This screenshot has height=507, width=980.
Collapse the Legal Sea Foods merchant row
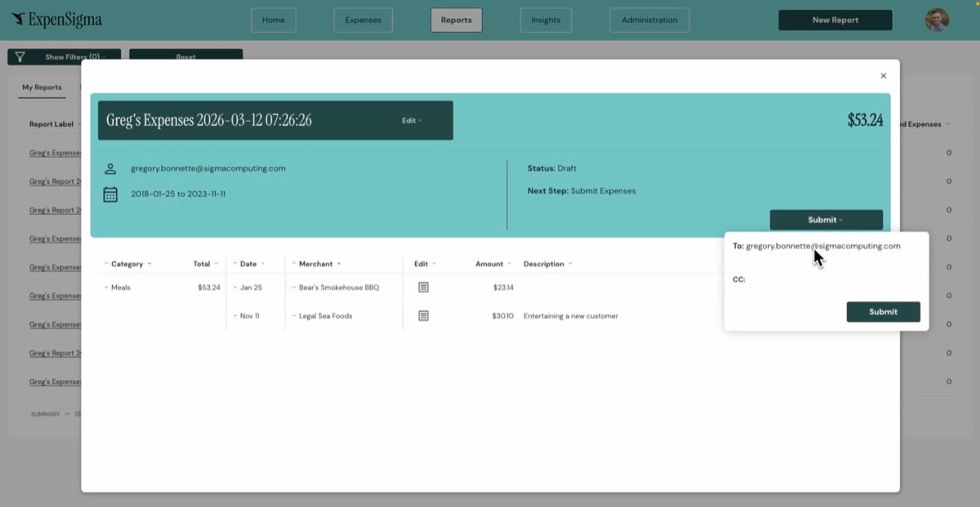[x=294, y=316]
